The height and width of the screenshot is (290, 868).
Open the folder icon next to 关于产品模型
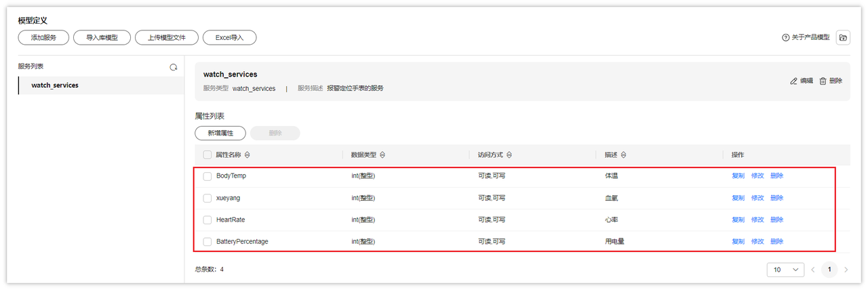(x=843, y=38)
